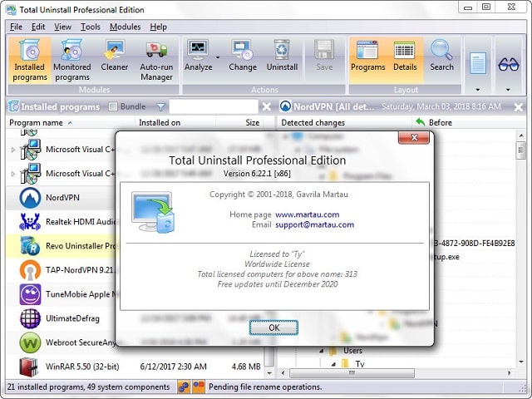Viewport: 532px width, 399px height.
Task: Close the NordVPN details panel
Action: pyautogui.click(x=519, y=107)
